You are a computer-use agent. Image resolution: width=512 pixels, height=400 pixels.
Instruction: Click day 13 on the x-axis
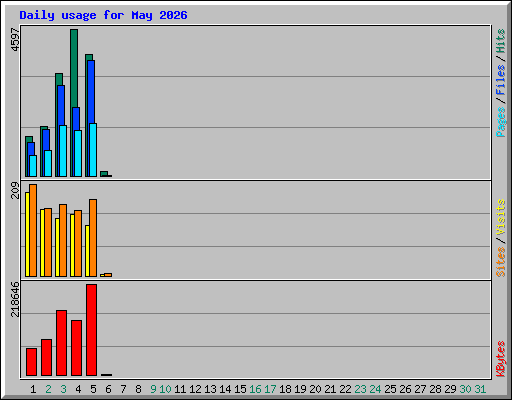coord(210,389)
